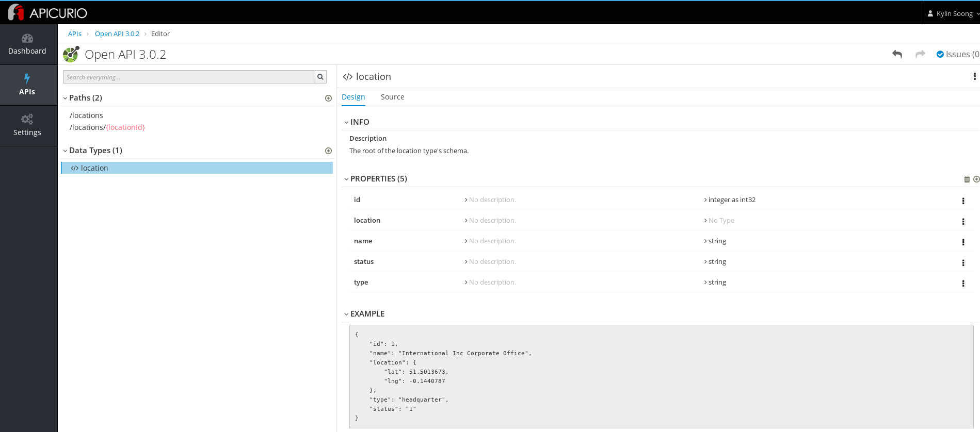Screen dimensions: 980x432
Task: Open Issues indicator
Action: 958,54
